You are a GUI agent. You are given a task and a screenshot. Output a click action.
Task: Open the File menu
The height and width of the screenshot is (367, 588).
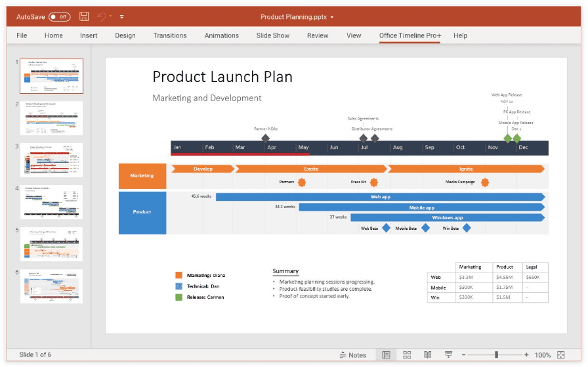pos(22,35)
